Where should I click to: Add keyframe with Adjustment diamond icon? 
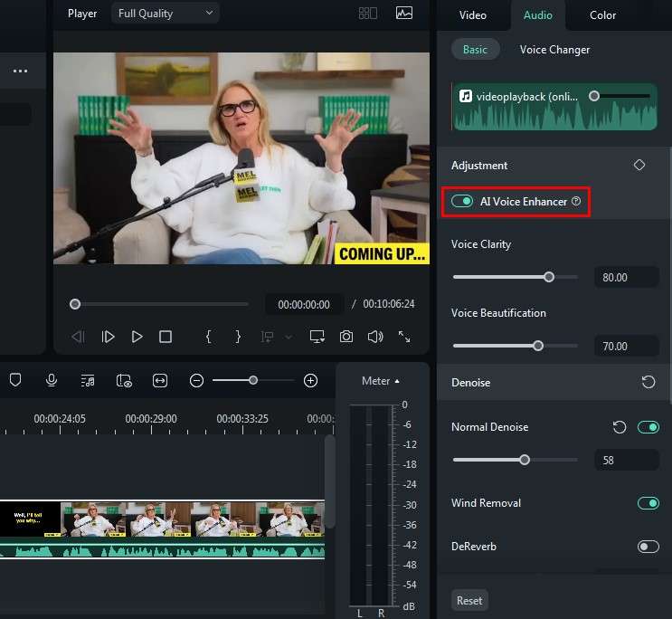pos(639,165)
